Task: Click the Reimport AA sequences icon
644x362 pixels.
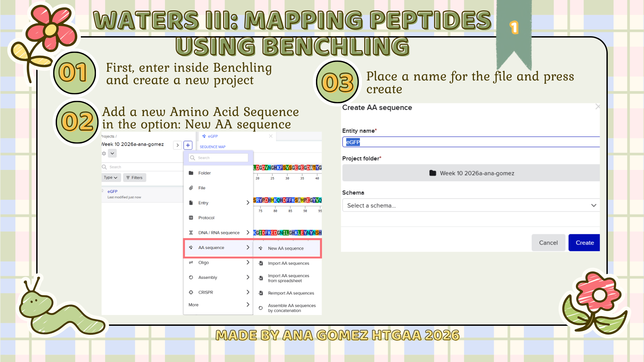Action: point(261,293)
